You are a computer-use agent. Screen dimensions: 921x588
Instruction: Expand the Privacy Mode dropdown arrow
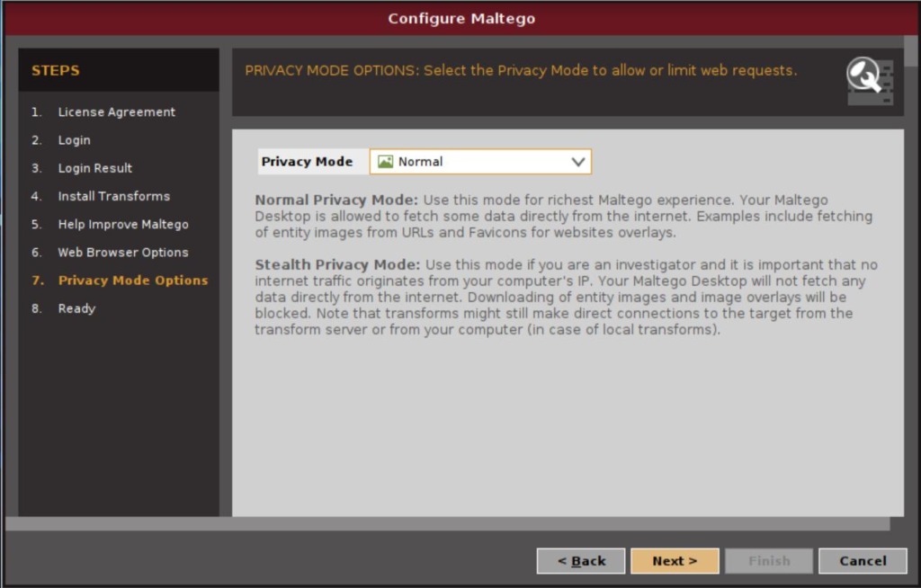[578, 162]
